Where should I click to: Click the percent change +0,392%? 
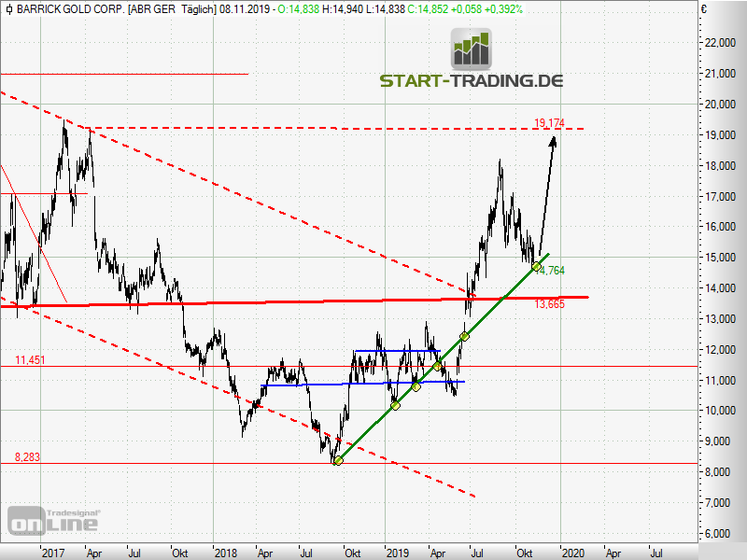pyautogui.click(x=503, y=9)
